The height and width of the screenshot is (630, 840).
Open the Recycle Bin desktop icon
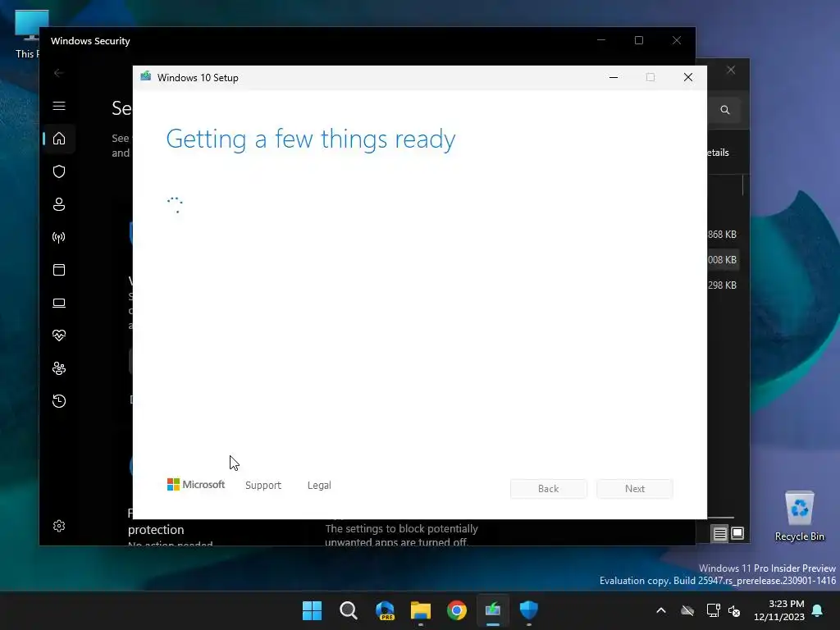[x=799, y=516]
